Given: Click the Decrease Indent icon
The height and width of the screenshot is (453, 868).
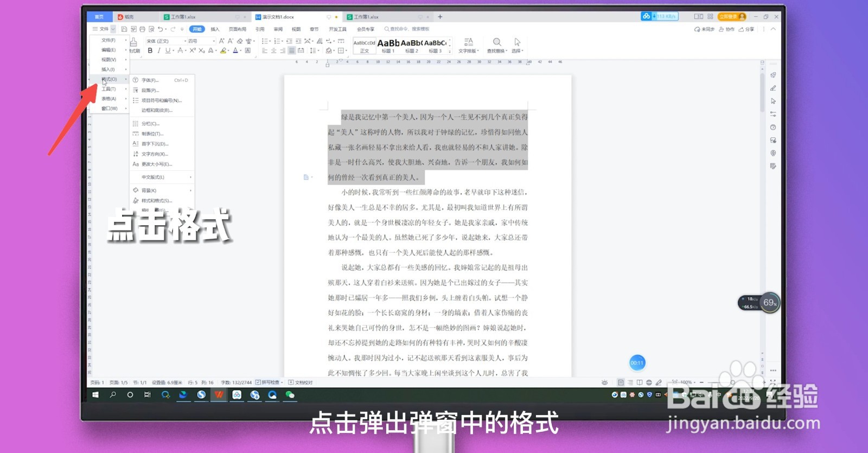Looking at the screenshot, I should point(289,41).
